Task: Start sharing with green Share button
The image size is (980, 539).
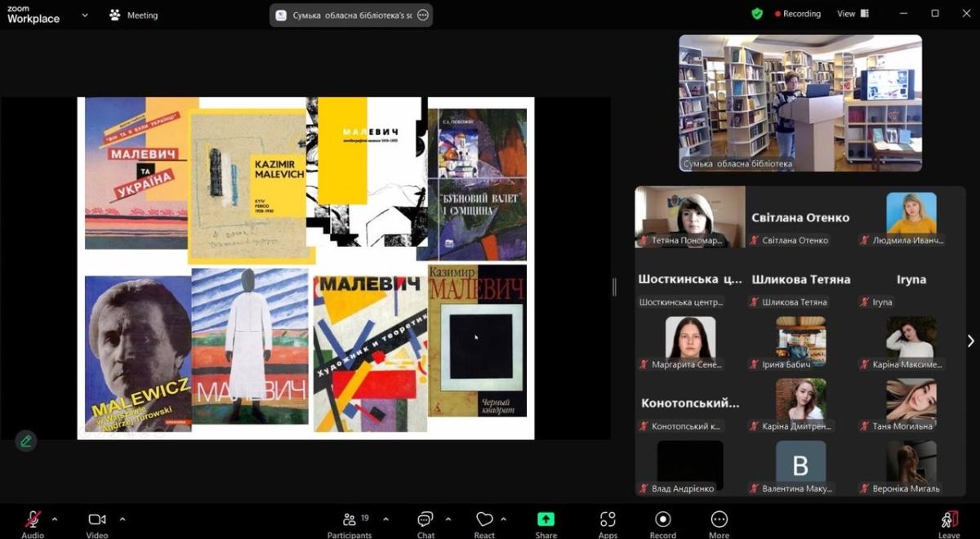Action: (546, 520)
